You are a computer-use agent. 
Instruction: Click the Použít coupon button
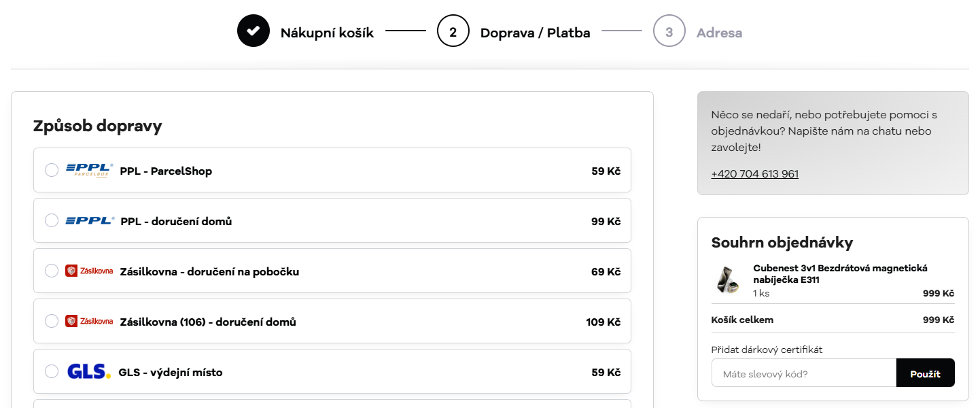[x=925, y=372]
